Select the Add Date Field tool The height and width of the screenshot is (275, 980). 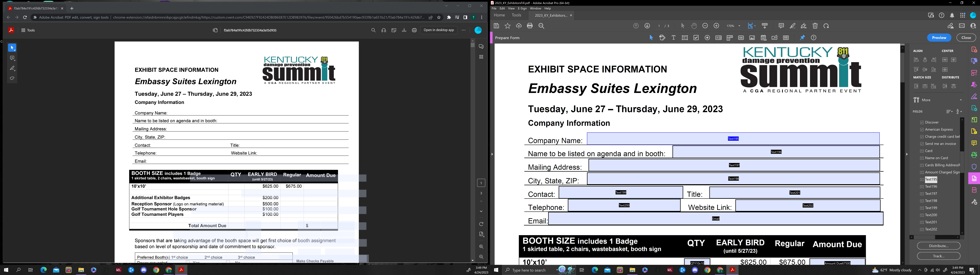click(x=764, y=38)
